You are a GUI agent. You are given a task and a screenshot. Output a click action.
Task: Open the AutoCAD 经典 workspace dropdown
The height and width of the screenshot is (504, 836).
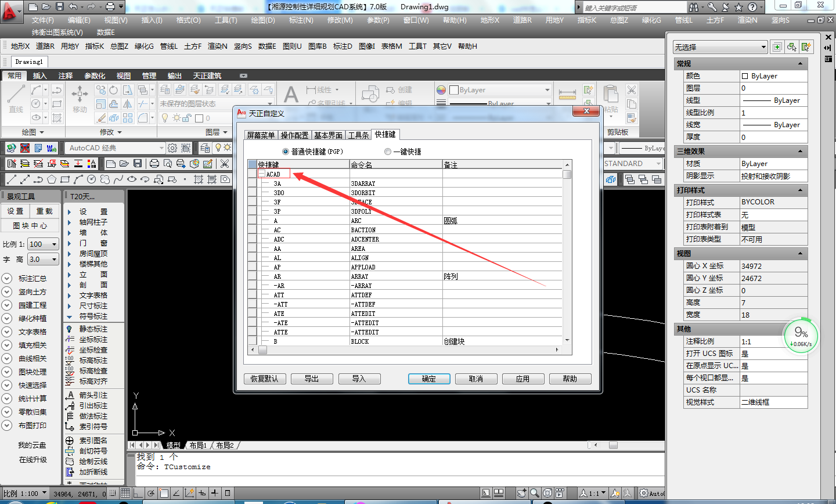point(162,148)
